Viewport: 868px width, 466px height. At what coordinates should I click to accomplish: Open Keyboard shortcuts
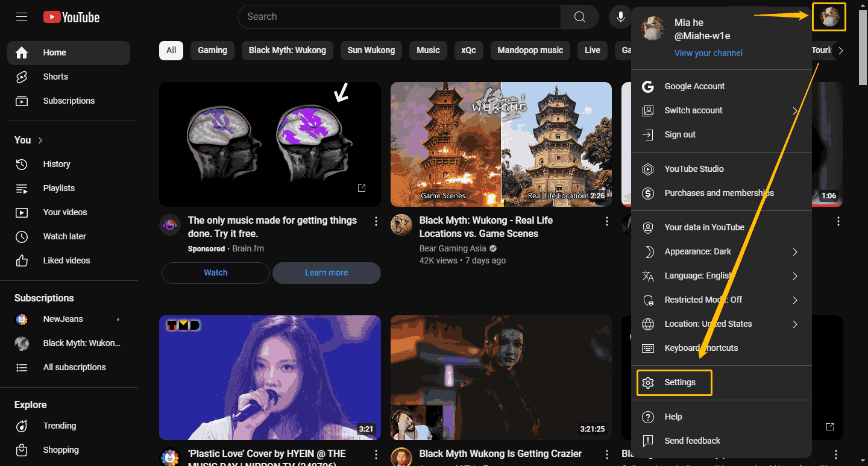(x=722, y=348)
